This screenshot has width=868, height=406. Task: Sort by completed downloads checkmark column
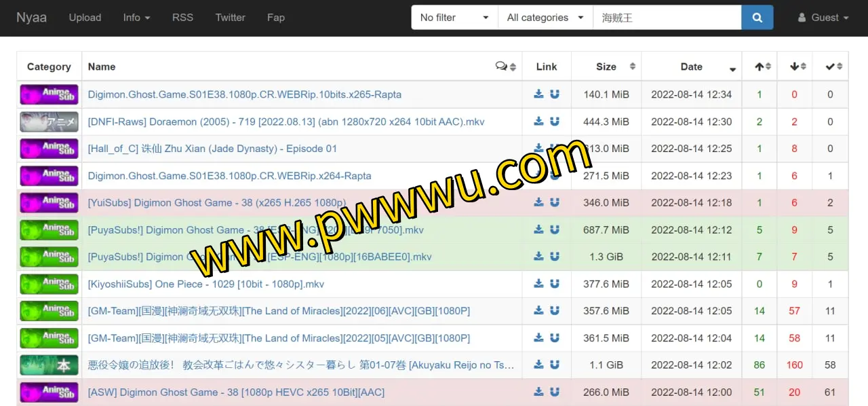pyautogui.click(x=833, y=67)
